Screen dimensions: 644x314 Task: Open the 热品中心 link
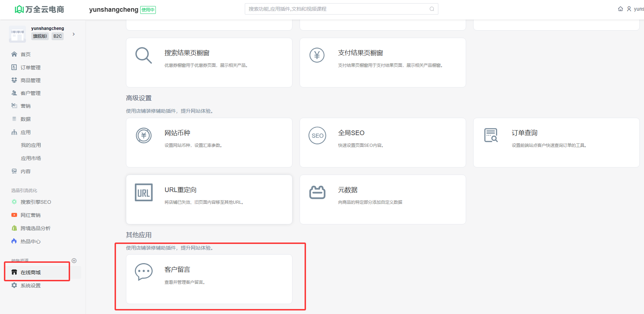tap(30, 241)
